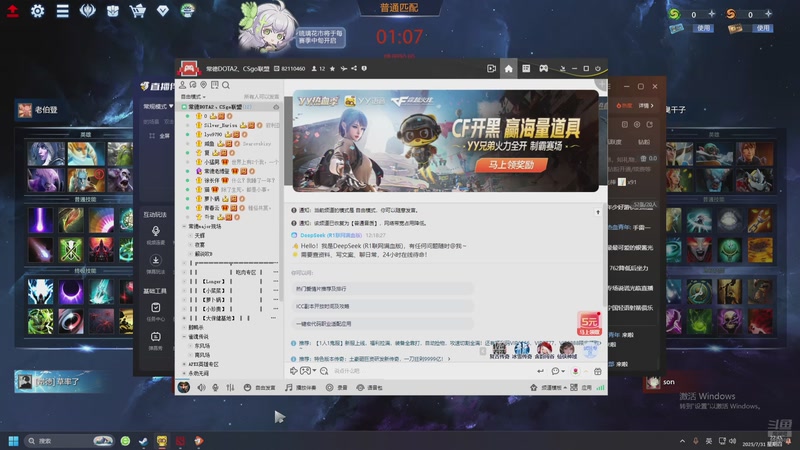This screenshot has height=450, width=800.
Task: Click the 使用 button under green coin
Action: [704, 29]
